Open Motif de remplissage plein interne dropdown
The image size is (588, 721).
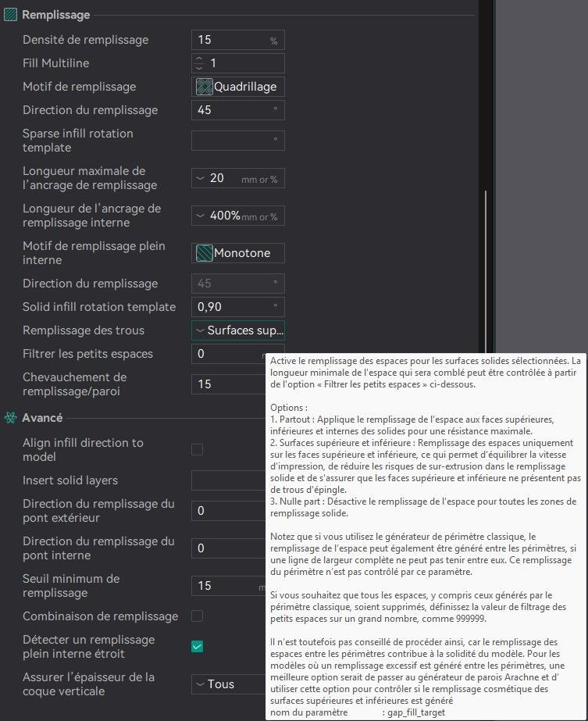tap(237, 253)
